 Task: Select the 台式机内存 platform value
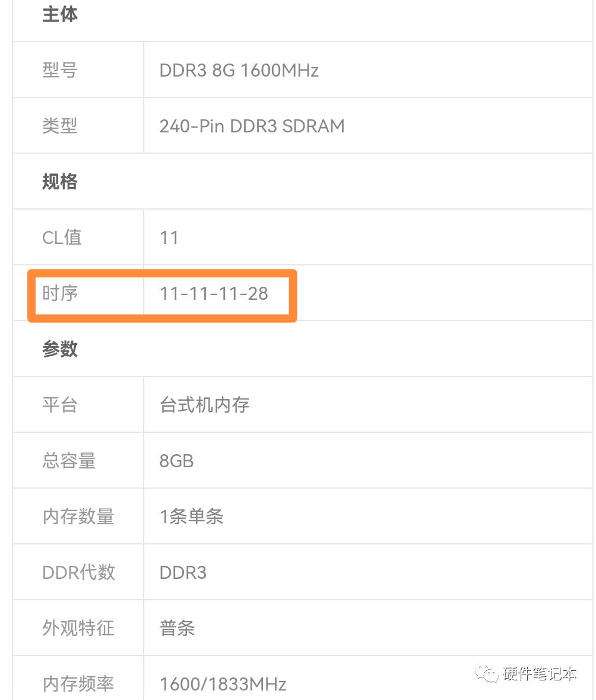tap(204, 405)
